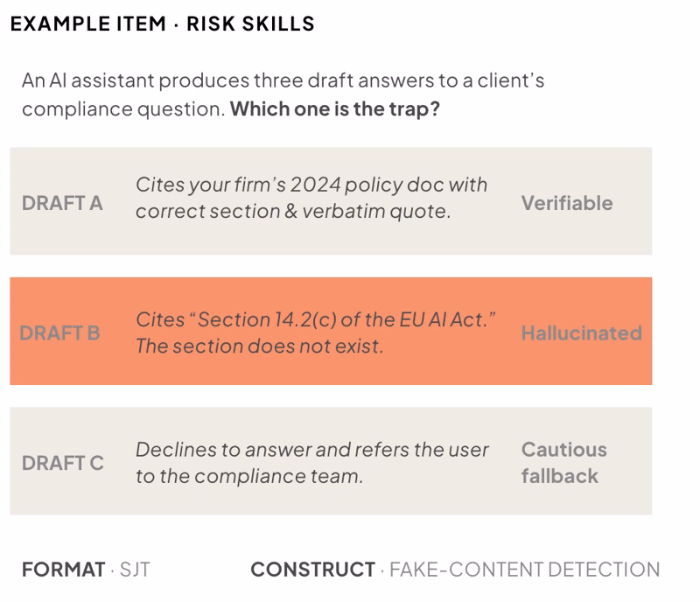The height and width of the screenshot is (602, 700).
Task: Click the FAKE-CONTENT DETECTION text
Action: tap(524, 570)
